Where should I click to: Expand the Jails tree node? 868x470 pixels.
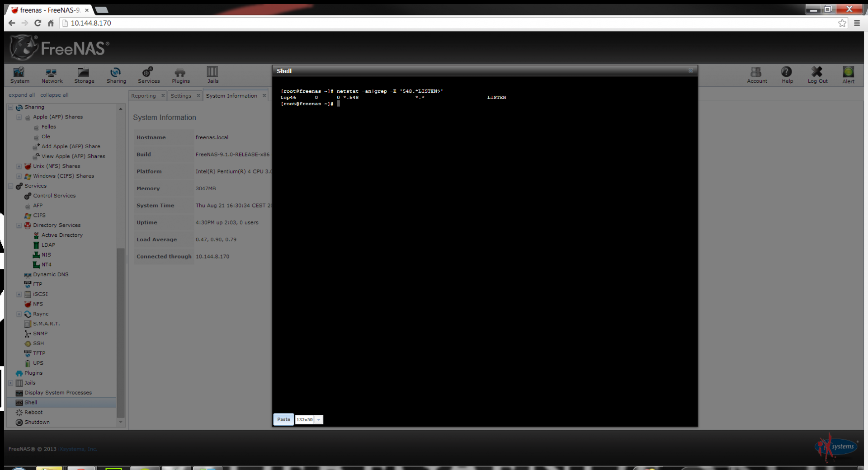point(10,383)
